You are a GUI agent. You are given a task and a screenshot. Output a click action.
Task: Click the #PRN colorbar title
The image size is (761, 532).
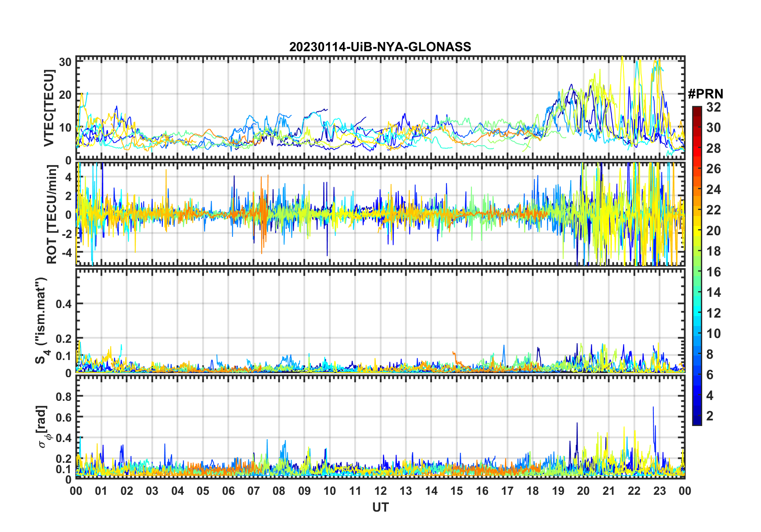[706, 94]
